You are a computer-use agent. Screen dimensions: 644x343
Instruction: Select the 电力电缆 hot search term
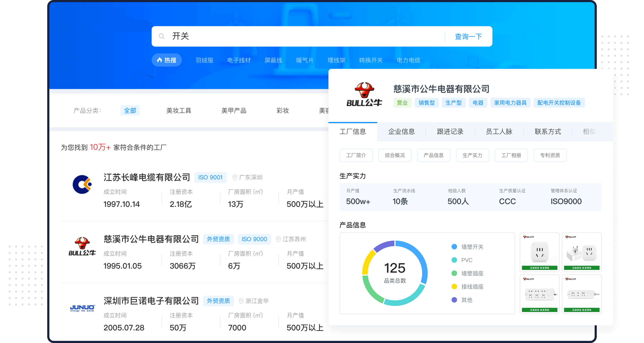pyautogui.click(x=408, y=60)
